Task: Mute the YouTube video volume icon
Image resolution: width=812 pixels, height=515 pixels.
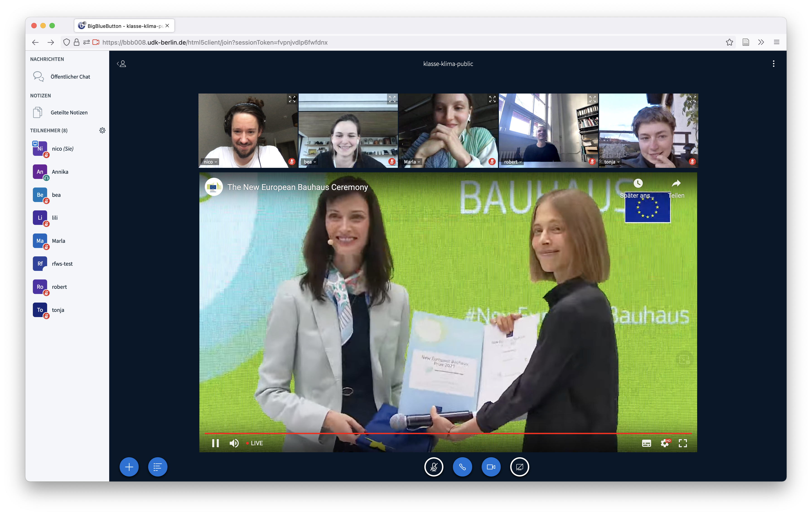Action: pos(234,443)
